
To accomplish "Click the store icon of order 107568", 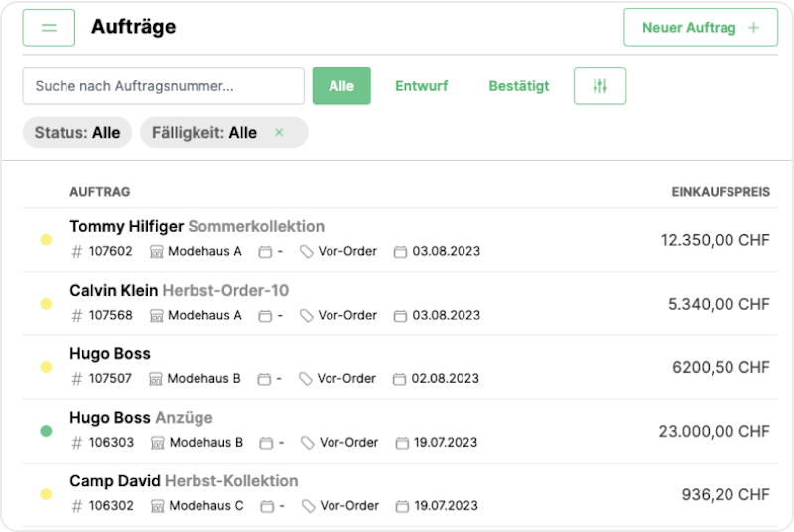I will [x=157, y=316].
